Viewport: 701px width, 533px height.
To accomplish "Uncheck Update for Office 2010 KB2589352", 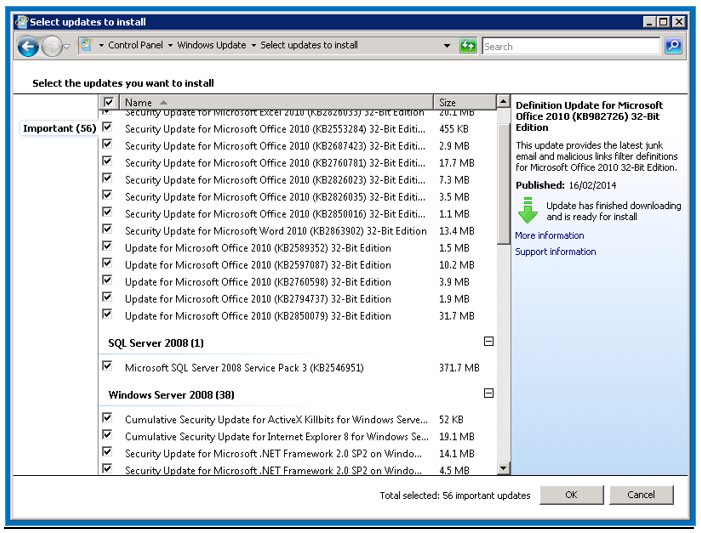I will (x=107, y=246).
